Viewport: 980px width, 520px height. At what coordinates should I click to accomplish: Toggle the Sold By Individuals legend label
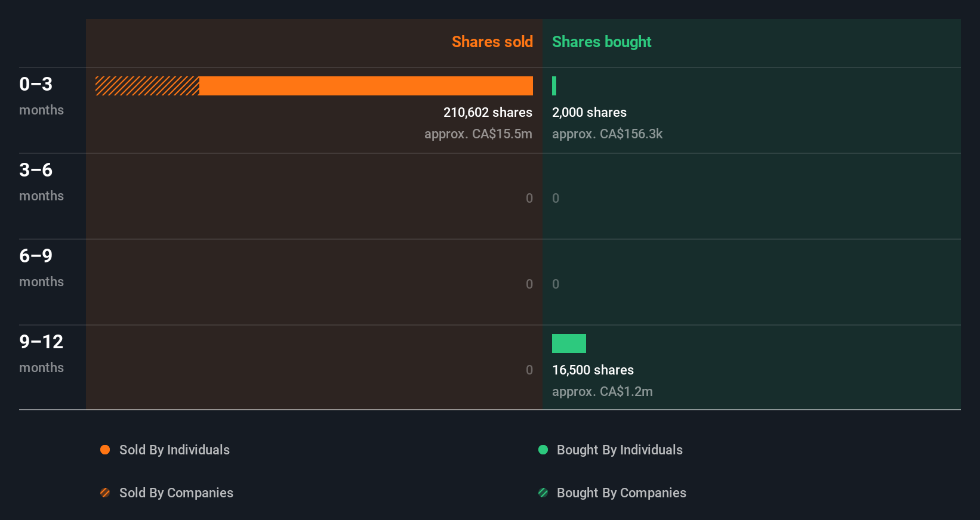coord(174,450)
